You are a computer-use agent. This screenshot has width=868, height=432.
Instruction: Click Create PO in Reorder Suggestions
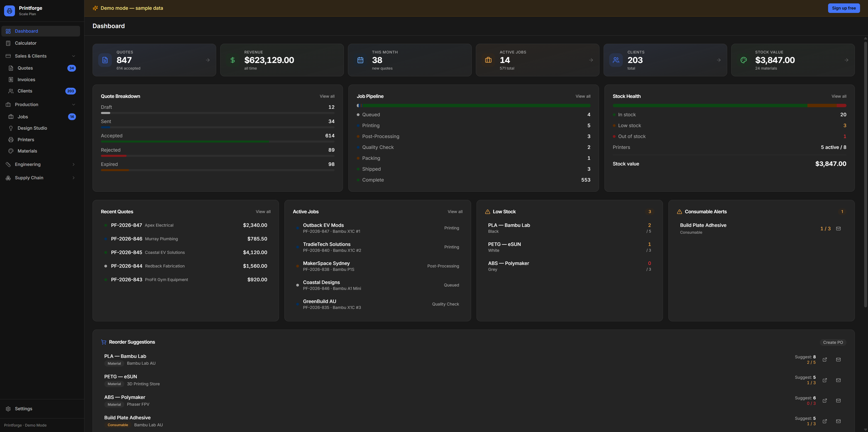click(x=833, y=342)
